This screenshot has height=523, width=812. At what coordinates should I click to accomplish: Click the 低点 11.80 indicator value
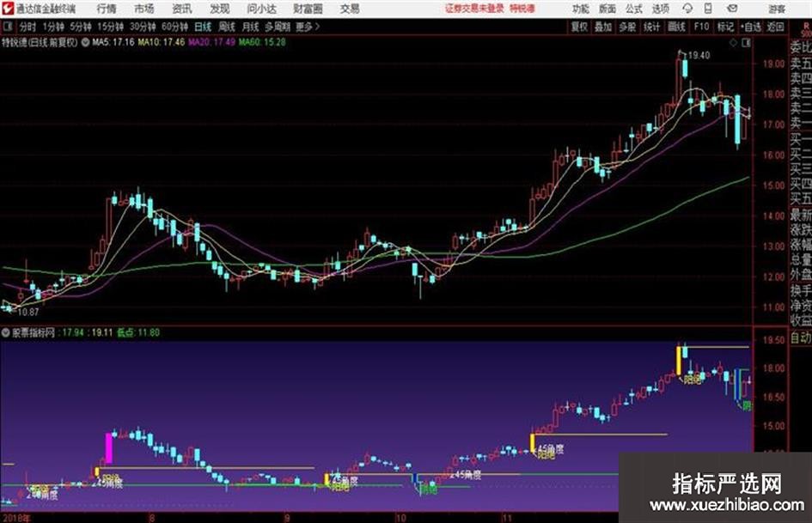138,332
